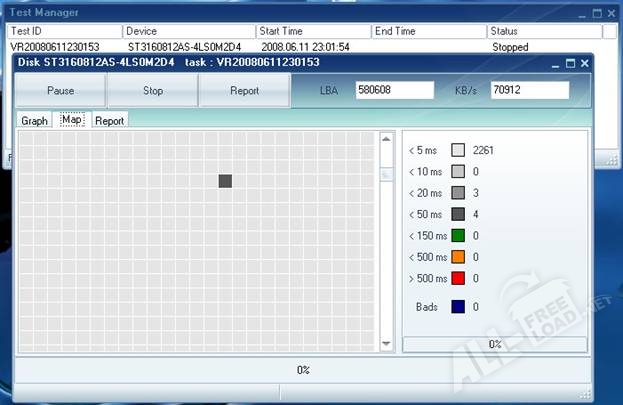This screenshot has width=623, height=405.
Task: Click the dark blue Bads swatch
Action: [x=458, y=306]
